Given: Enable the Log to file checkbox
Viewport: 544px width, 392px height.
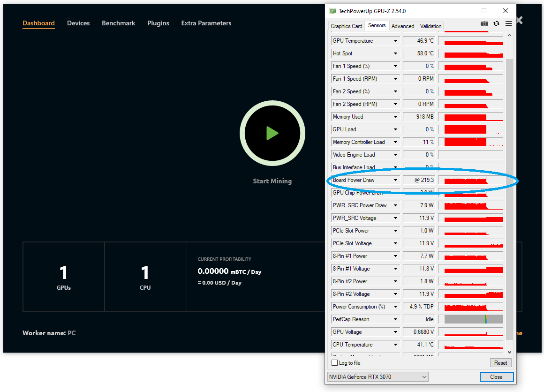Looking at the screenshot, I should [335, 362].
